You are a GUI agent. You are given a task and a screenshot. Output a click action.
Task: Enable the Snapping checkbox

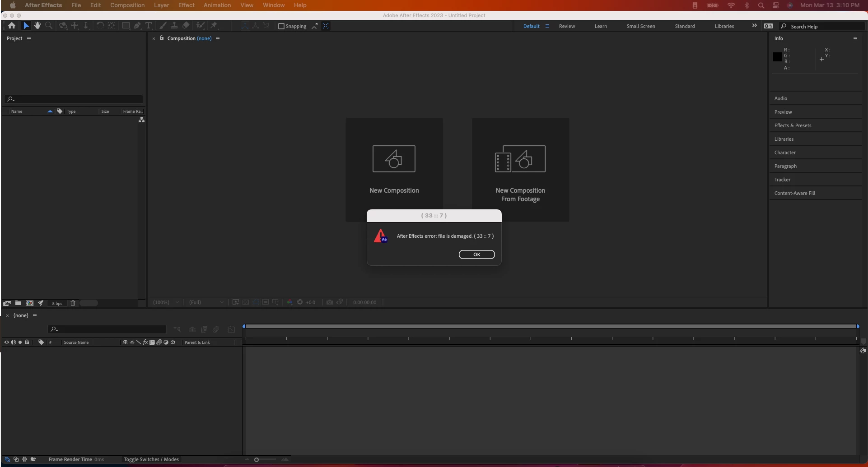click(281, 26)
